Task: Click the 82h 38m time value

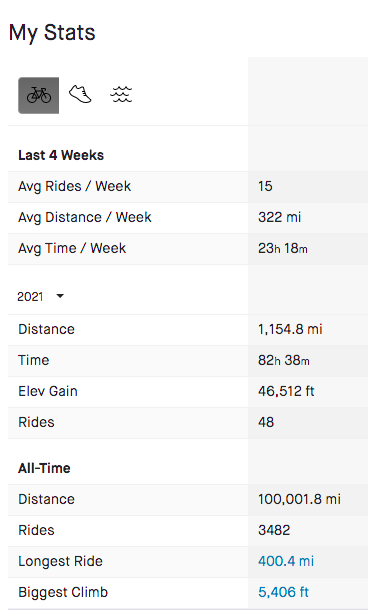Action: (x=284, y=360)
